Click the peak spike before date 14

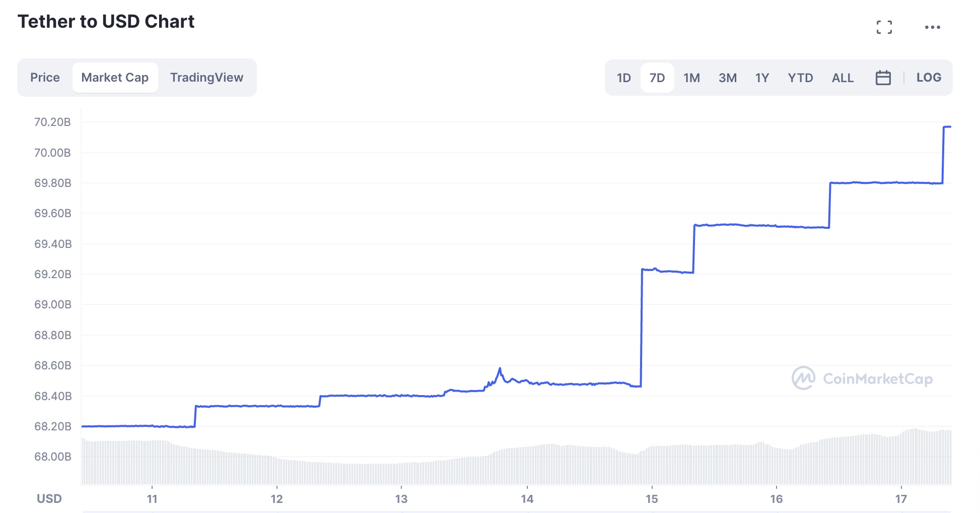click(x=500, y=369)
